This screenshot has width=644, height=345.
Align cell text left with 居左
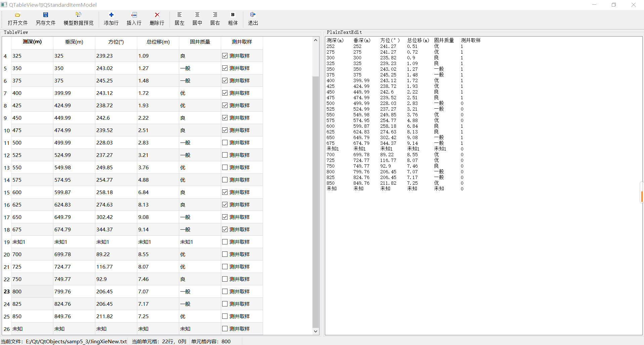point(180,19)
